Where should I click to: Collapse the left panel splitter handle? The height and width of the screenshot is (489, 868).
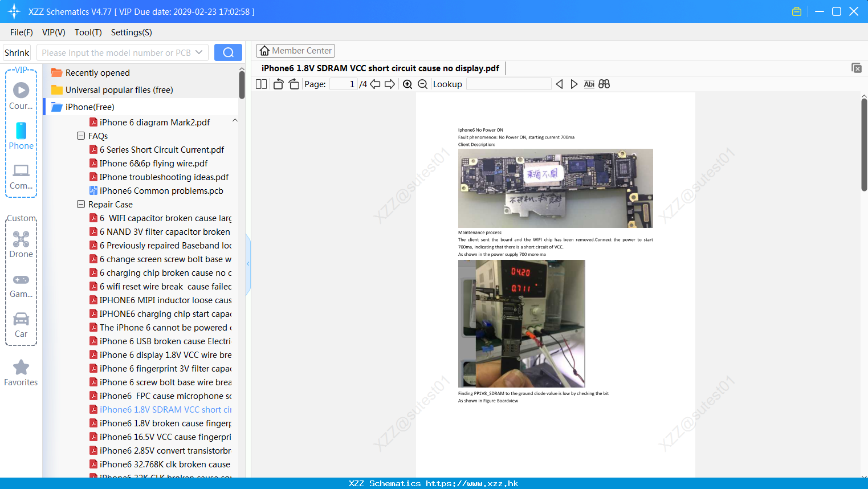(248, 264)
